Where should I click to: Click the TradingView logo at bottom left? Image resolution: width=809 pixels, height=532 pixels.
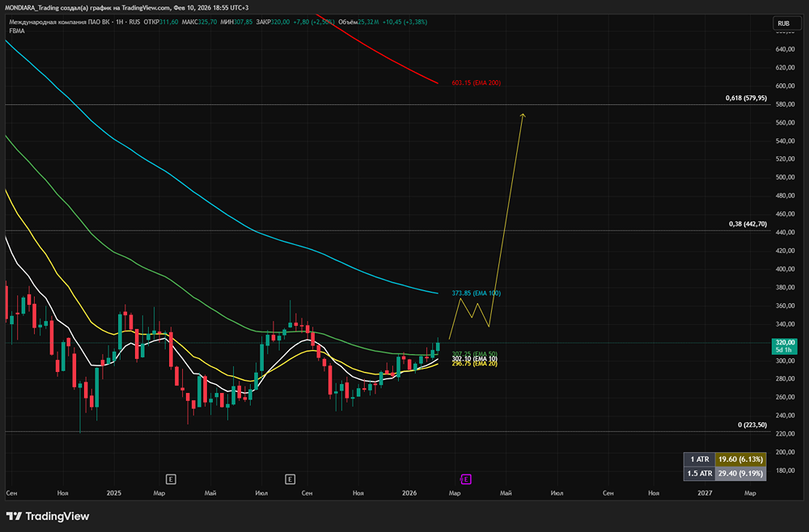click(x=48, y=516)
